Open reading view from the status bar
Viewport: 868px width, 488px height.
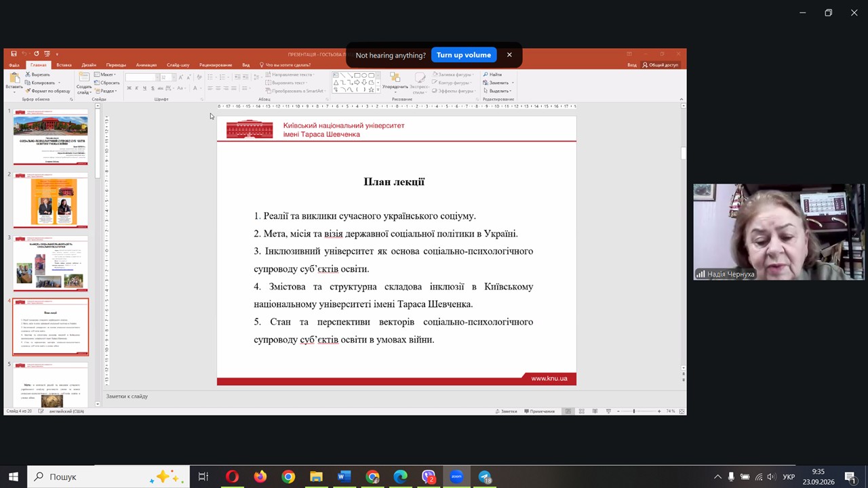(595, 411)
